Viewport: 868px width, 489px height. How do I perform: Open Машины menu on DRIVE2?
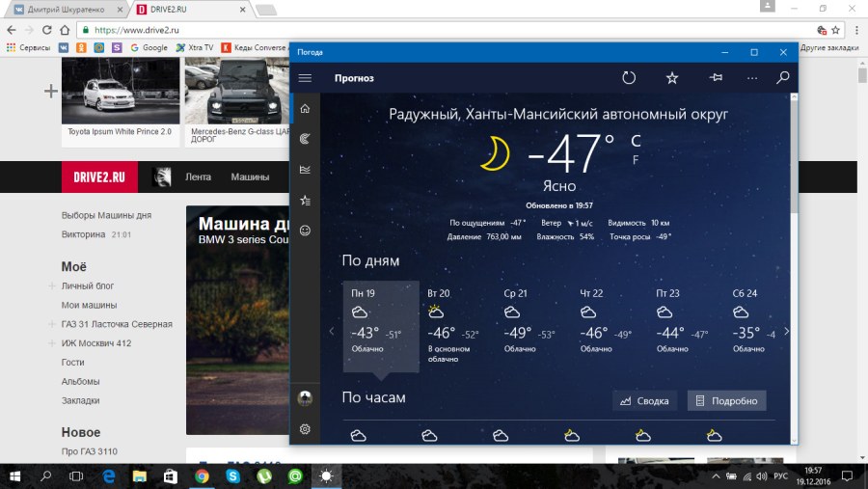(x=250, y=177)
